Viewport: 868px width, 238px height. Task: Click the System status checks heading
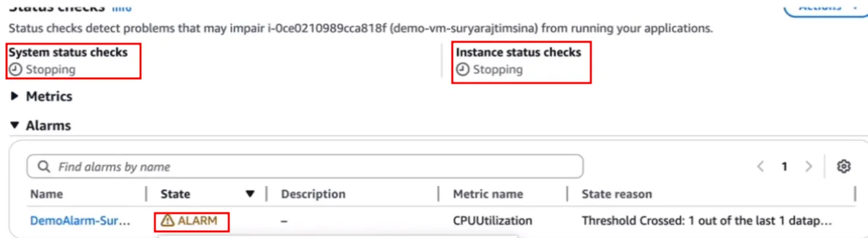coord(68,52)
